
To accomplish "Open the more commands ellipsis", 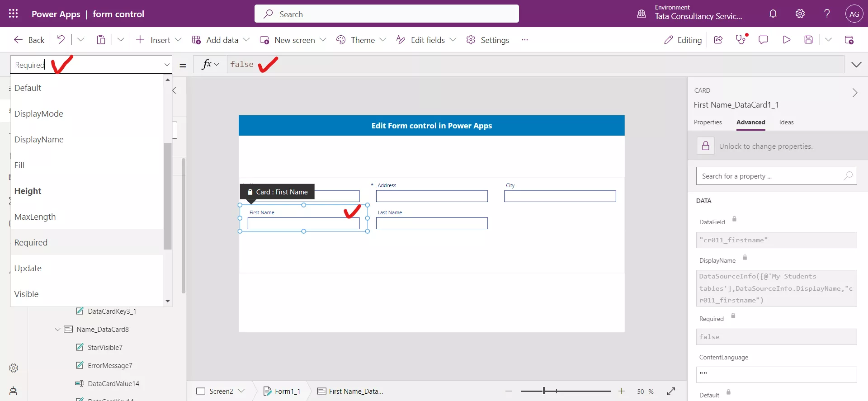I will [524, 40].
